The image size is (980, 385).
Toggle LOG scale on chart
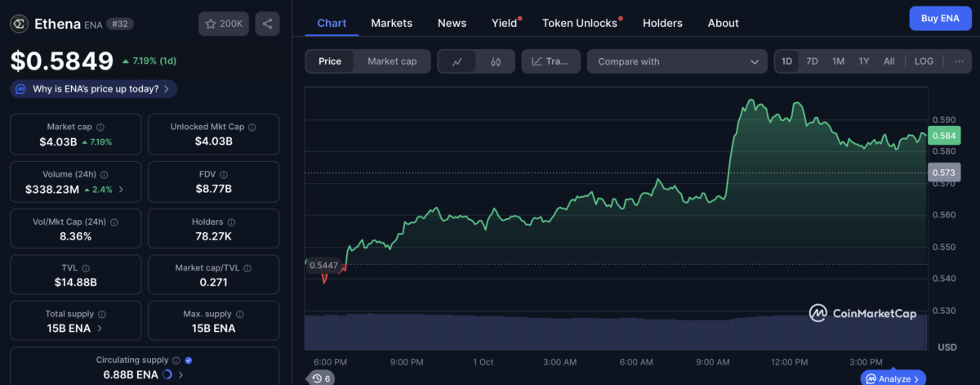click(x=924, y=61)
